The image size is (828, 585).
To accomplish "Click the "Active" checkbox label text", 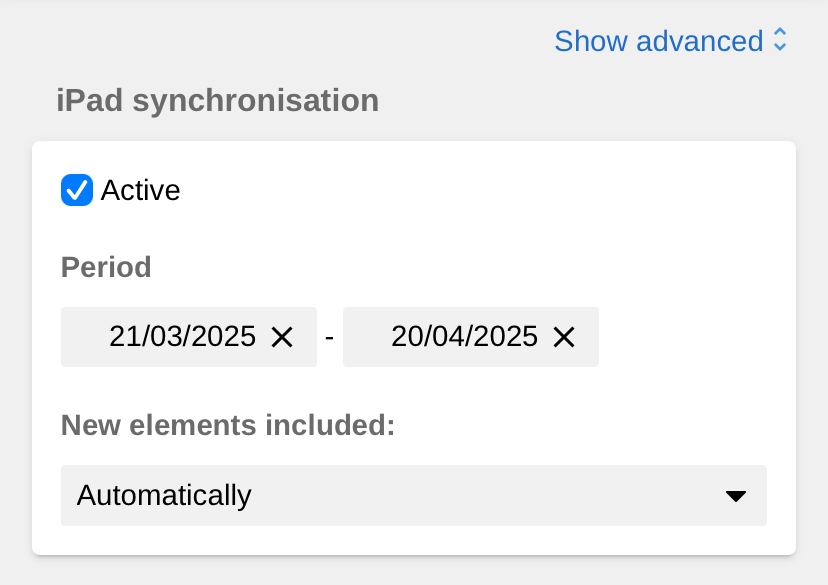I will (x=140, y=190).
